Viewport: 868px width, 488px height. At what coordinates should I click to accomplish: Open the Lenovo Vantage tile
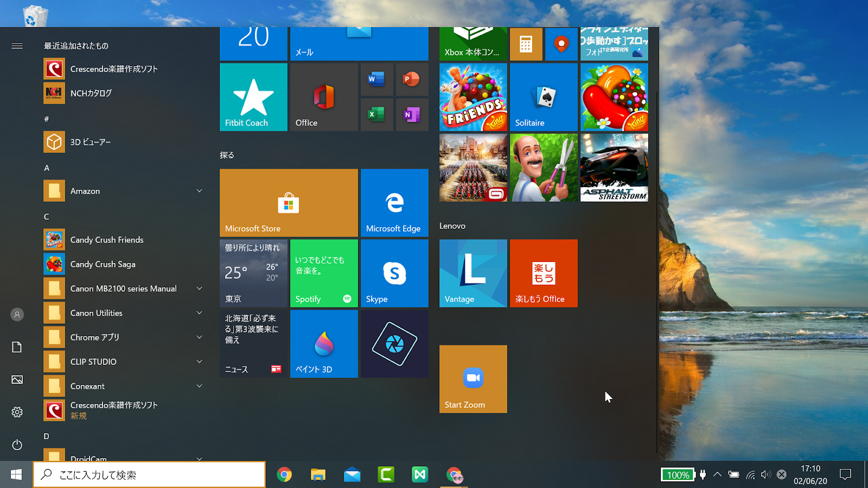pyautogui.click(x=473, y=273)
